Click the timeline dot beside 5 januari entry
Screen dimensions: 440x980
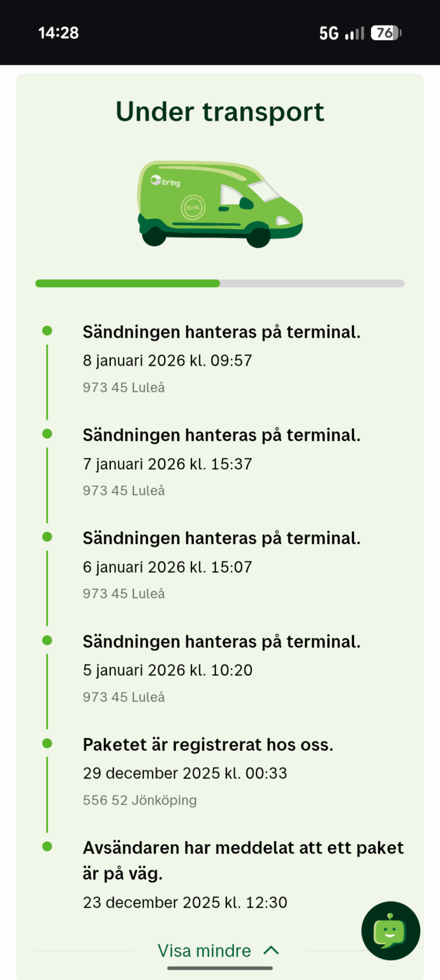click(47, 639)
